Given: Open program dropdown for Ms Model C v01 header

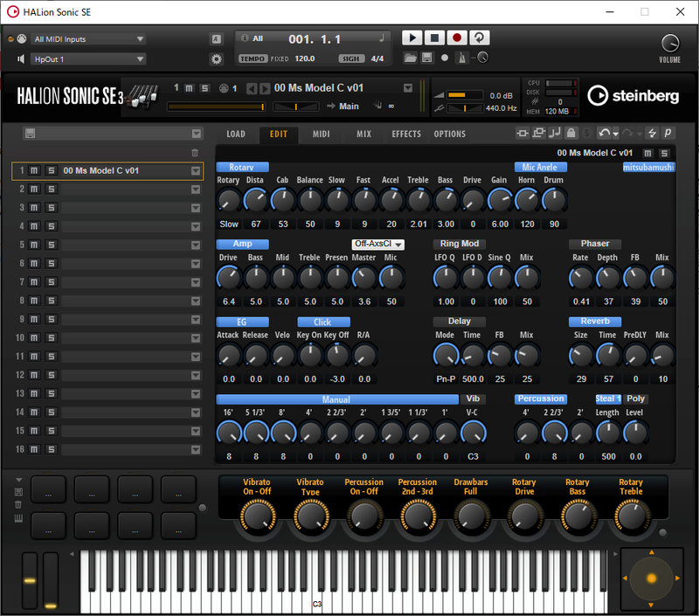Looking at the screenshot, I should tap(407, 88).
